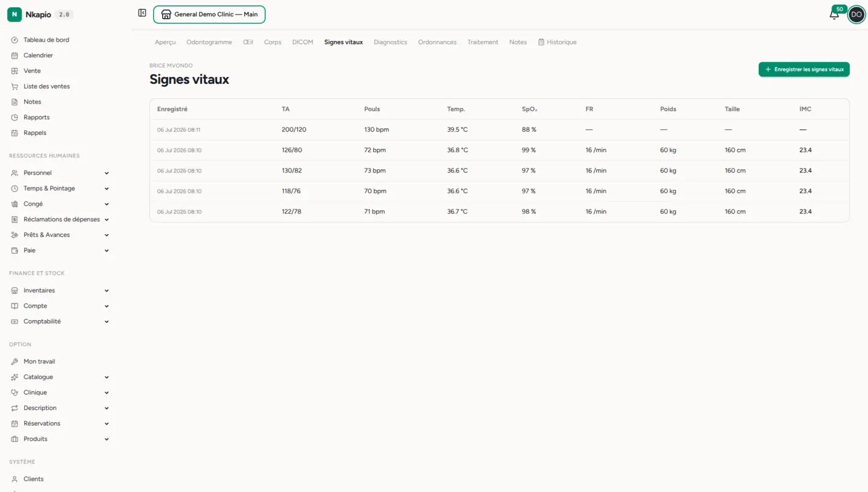The width and height of the screenshot is (868, 492).
Task: Expand the Personnel submenu chevron
Action: pos(107,173)
